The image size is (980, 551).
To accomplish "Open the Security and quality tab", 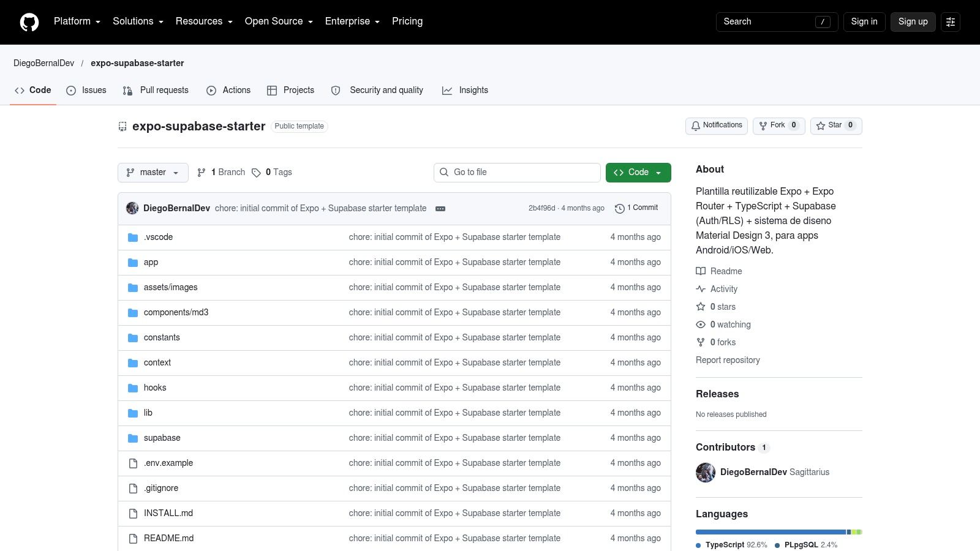I will [377, 91].
